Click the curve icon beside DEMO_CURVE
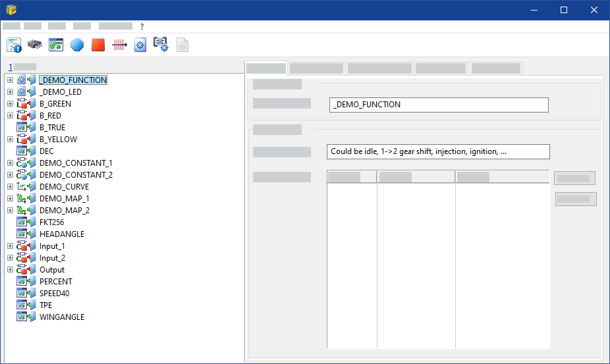Viewport: 610px width, 364px height. 22,187
